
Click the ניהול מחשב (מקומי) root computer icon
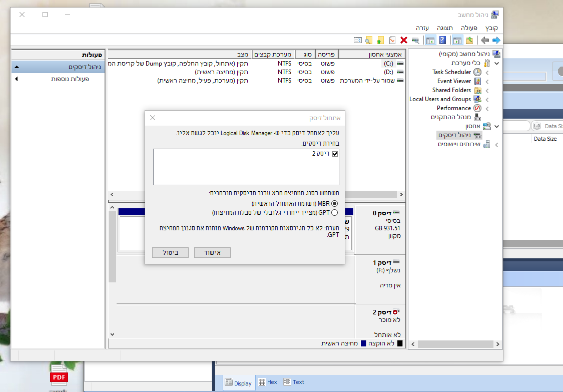click(x=496, y=54)
